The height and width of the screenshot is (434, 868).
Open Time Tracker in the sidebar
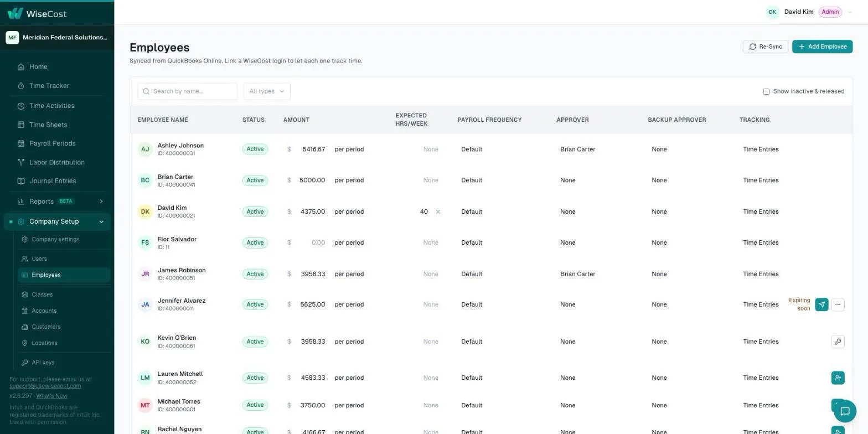pyautogui.click(x=49, y=86)
